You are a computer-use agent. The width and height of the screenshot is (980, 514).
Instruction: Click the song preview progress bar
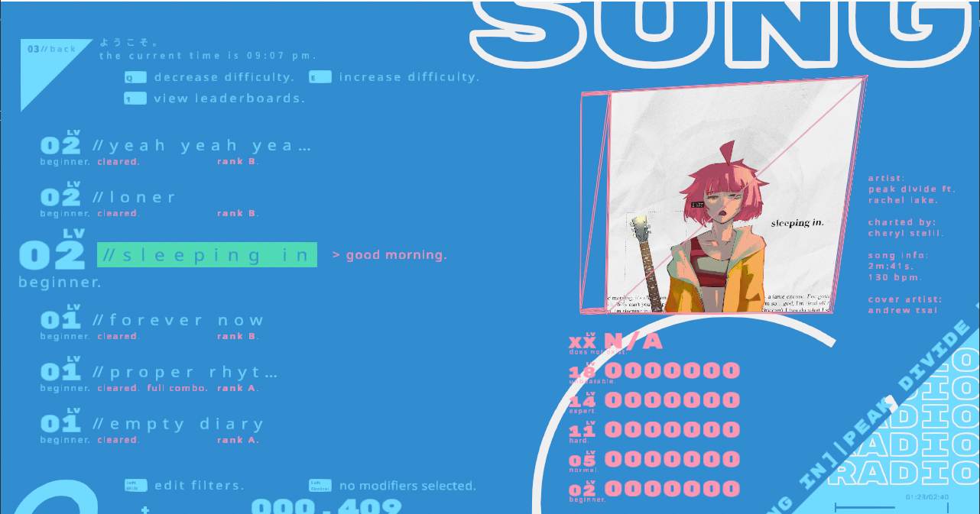click(x=891, y=507)
